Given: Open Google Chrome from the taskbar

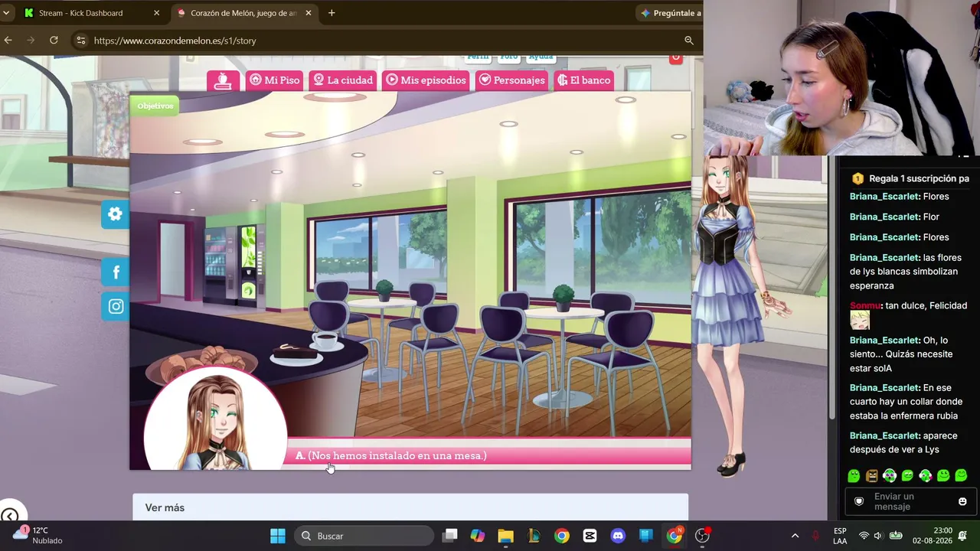Looking at the screenshot, I should (x=562, y=536).
